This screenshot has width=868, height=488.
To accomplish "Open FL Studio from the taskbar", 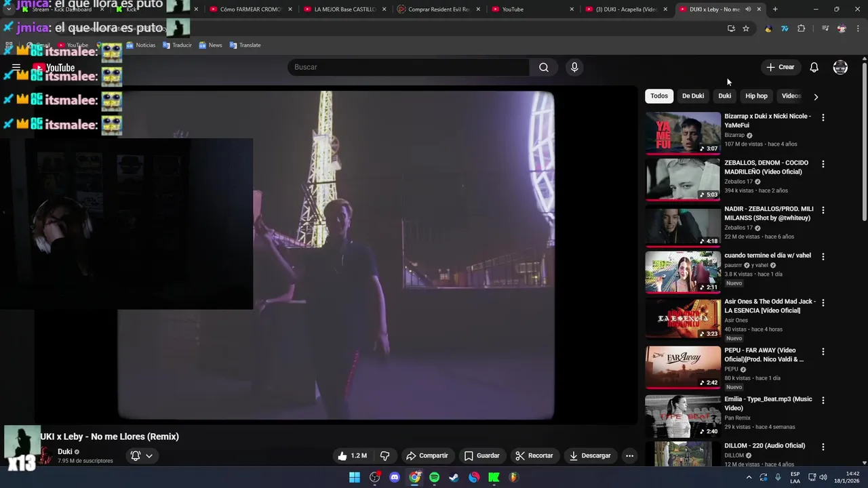I will 513,477.
